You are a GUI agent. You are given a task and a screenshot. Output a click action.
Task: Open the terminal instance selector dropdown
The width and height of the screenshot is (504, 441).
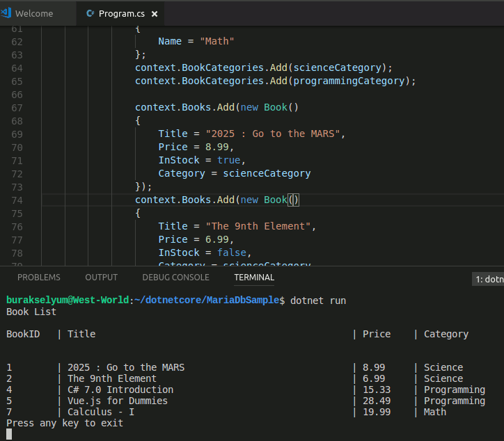pos(488,279)
